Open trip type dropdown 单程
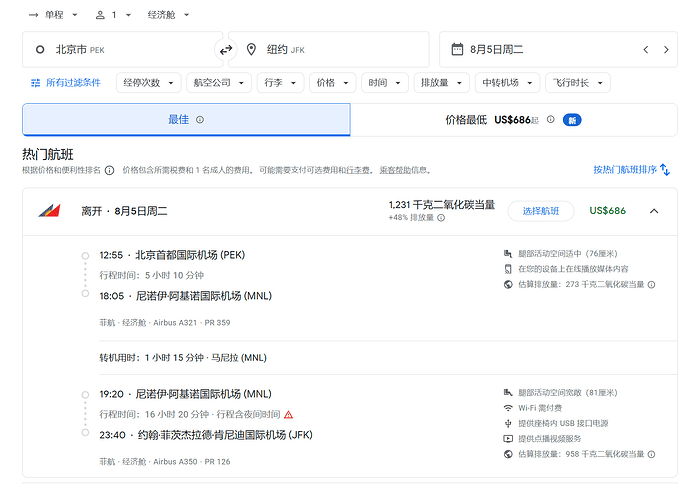The image size is (690, 484). tap(53, 15)
